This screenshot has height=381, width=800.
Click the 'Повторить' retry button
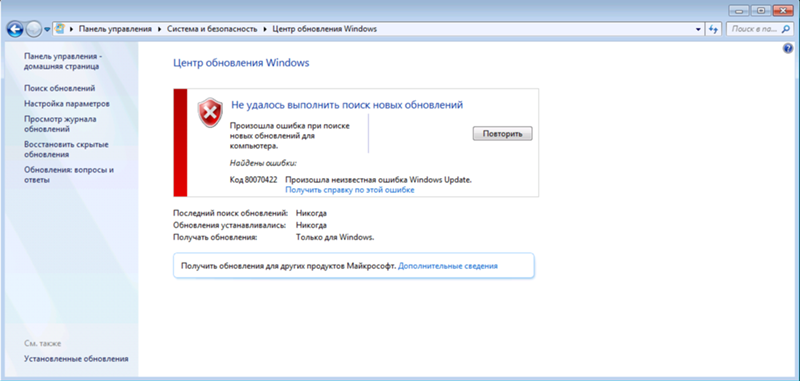pyautogui.click(x=503, y=134)
